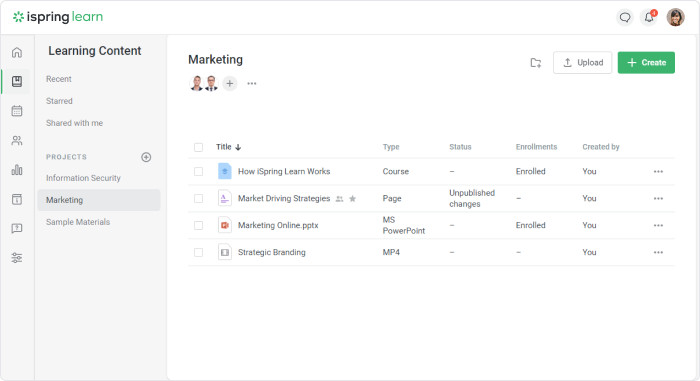
Task: Open the notifications bell
Action: [649, 17]
